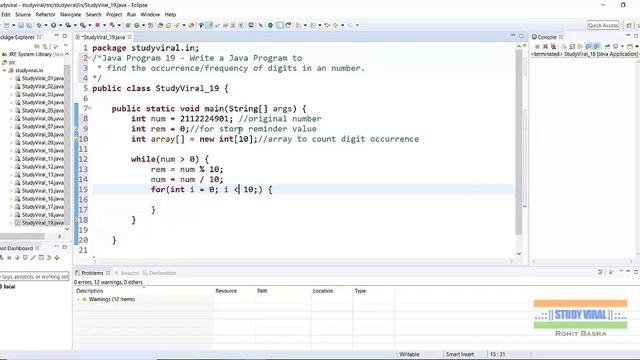Viewport: 640px width, 360px height.
Task: Open the Navigate menu
Action: click(x=71, y=14)
